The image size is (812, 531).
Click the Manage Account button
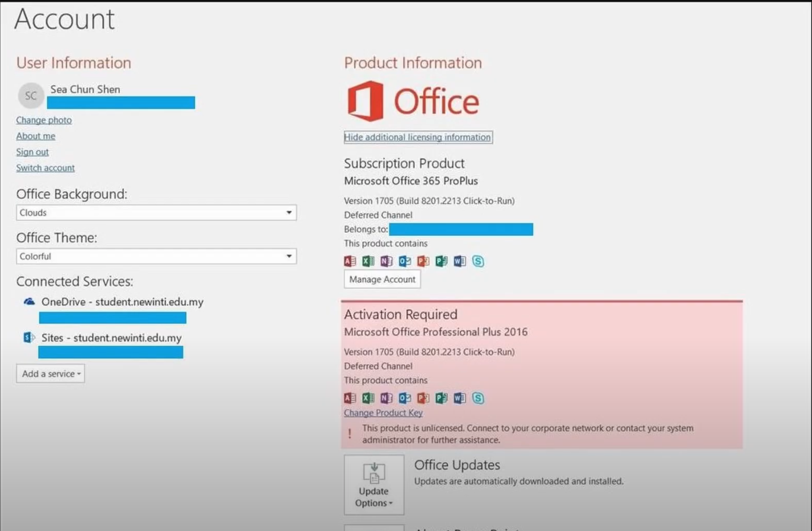click(382, 279)
